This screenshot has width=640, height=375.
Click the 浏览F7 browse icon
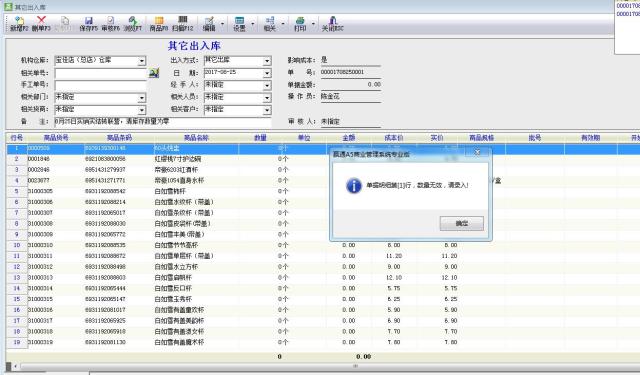click(x=132, y=20)
